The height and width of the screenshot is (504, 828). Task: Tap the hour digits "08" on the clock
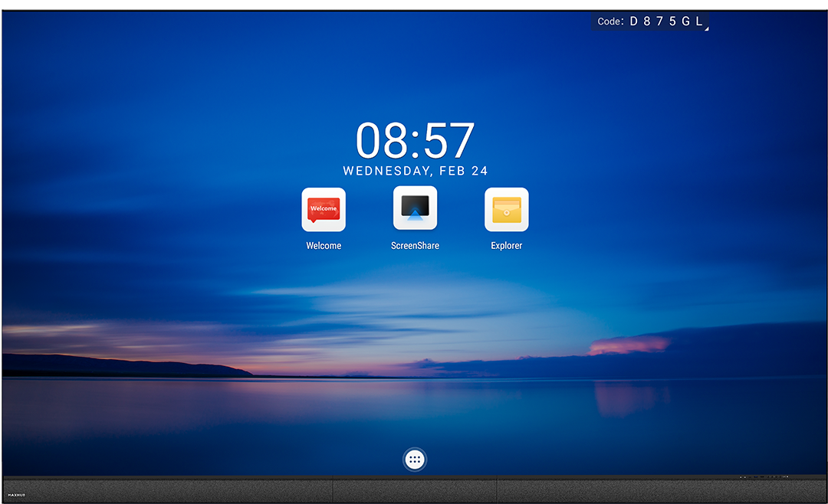pos(382,141)
